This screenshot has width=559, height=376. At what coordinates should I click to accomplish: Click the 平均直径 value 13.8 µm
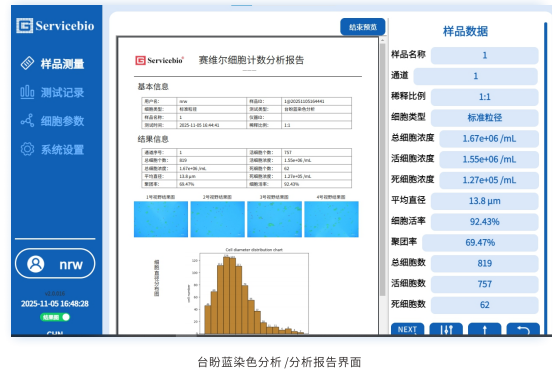484,201
